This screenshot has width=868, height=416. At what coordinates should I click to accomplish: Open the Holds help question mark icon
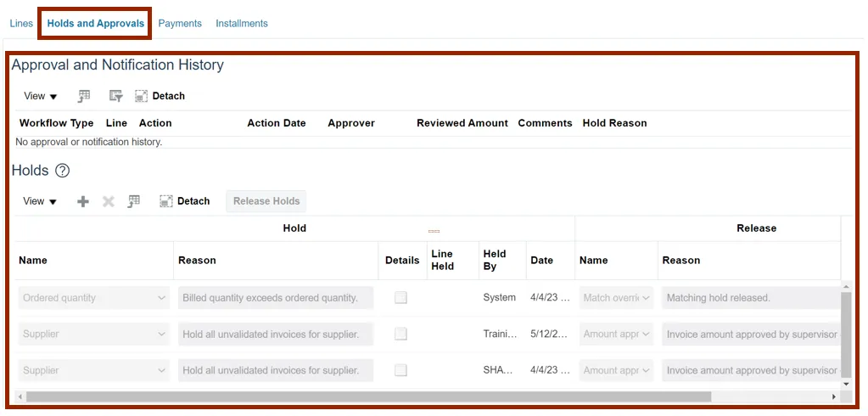point(62,171)
